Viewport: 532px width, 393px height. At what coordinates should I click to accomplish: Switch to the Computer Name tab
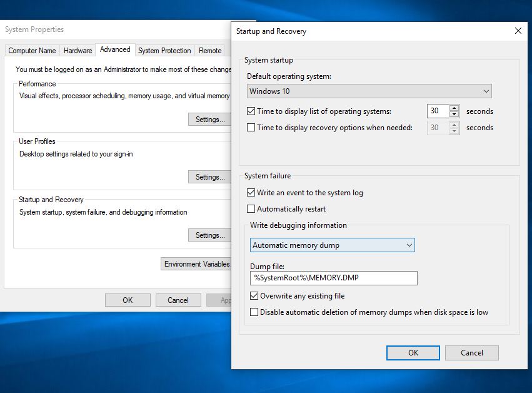[x=32, y=51]
